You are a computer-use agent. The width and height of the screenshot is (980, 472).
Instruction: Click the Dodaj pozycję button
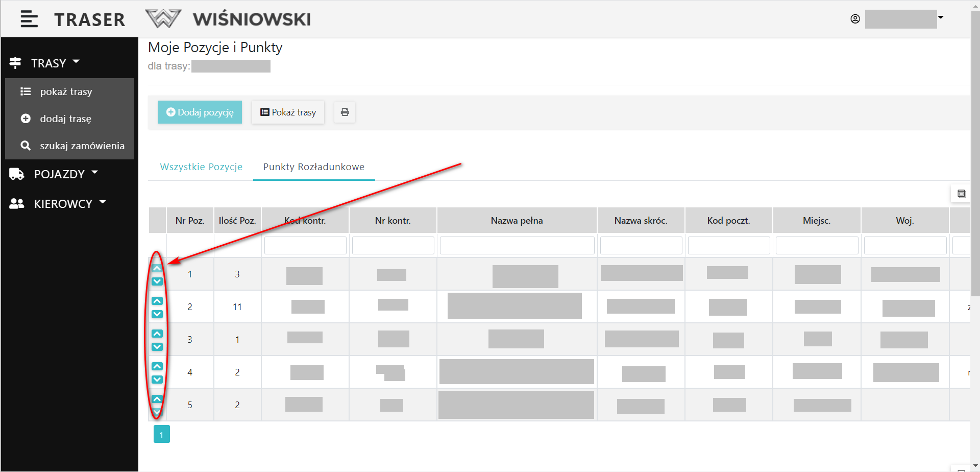200,112
